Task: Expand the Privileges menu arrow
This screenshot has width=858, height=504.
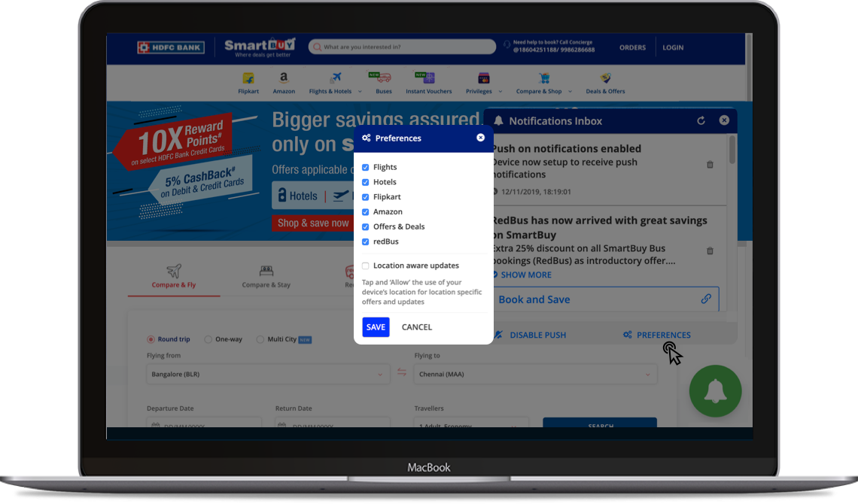Action: (x=500, y=91)
